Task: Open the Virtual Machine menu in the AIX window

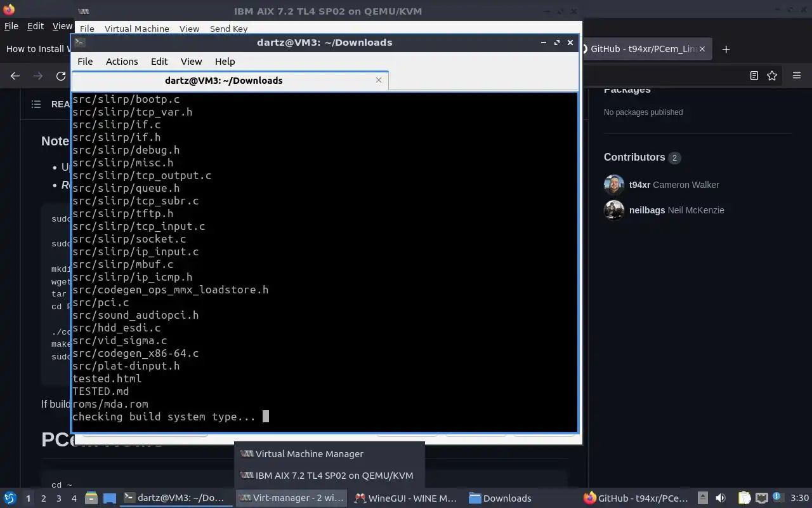Action: [137, 29]
